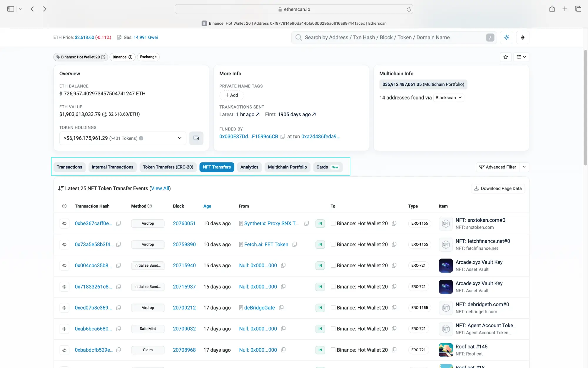Copy the Synthetix Proxy SNX from address
This screenshot has width=588, height=368.
(307, 223)
